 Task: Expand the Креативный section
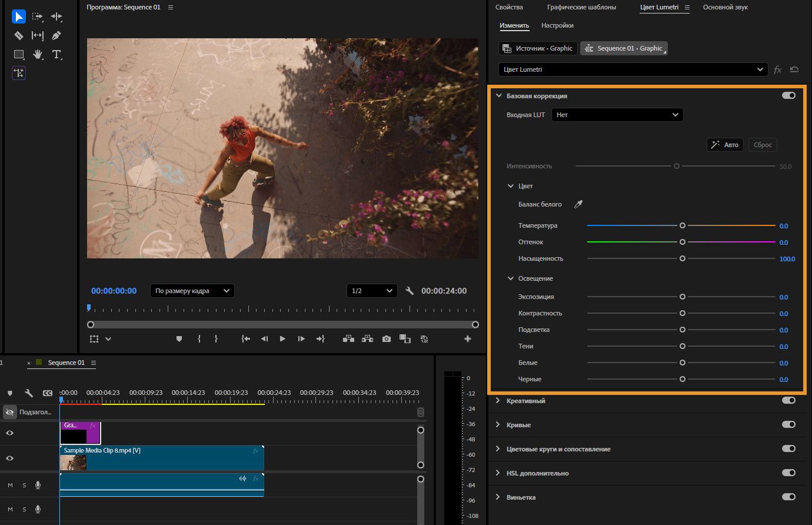498,401
